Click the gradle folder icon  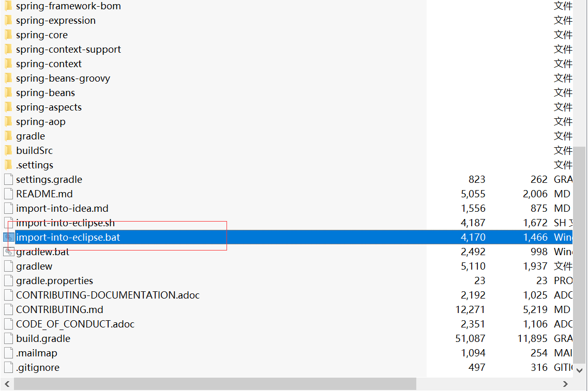8,136
